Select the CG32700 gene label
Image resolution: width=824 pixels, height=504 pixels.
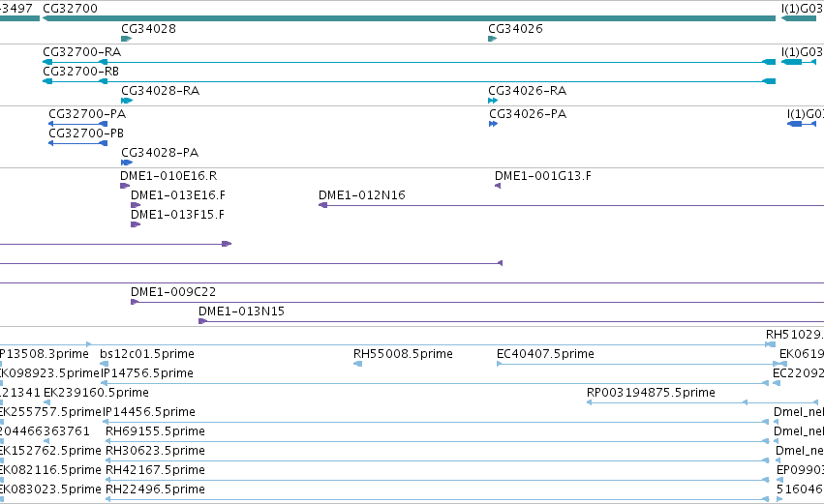70,9
